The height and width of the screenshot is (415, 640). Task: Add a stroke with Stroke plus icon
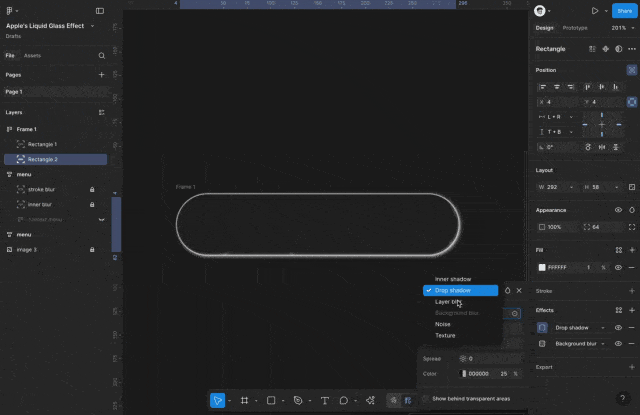click(632, 291)
